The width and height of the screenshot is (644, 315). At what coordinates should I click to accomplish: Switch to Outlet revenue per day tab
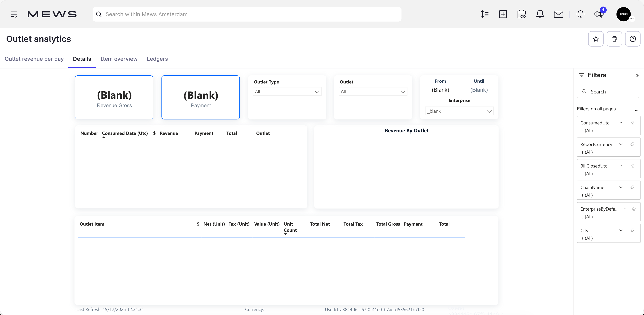34,59
